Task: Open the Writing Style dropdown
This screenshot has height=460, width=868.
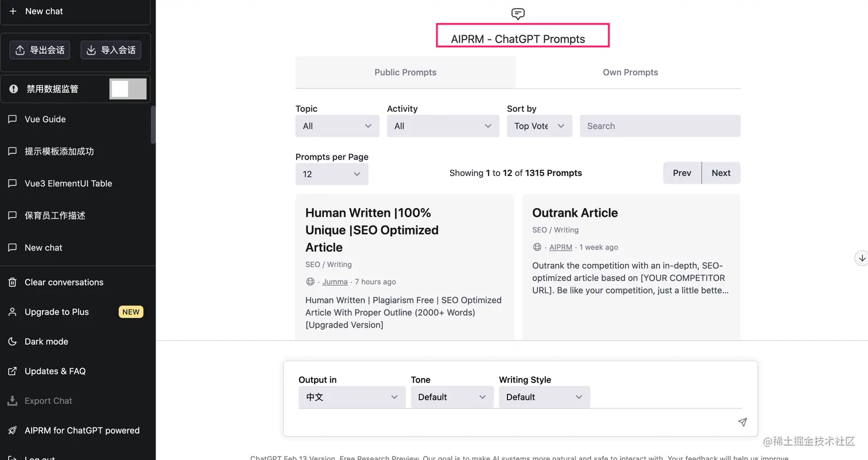Action: click(x=544, y=397)
